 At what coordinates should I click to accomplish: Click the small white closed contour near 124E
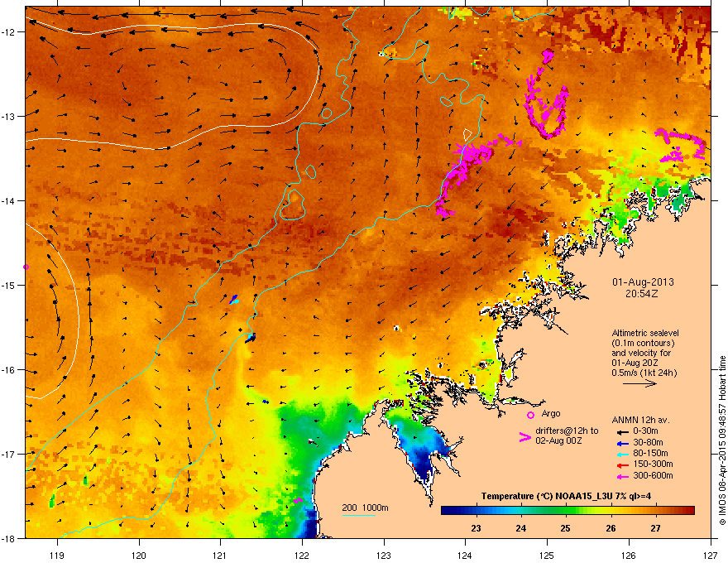467,134
